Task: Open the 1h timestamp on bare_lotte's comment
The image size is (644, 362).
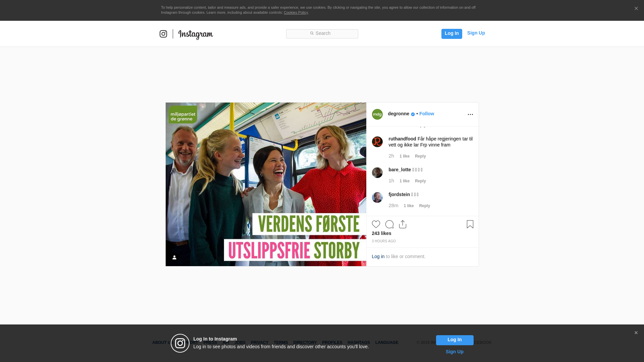Action: click(391, 181)
